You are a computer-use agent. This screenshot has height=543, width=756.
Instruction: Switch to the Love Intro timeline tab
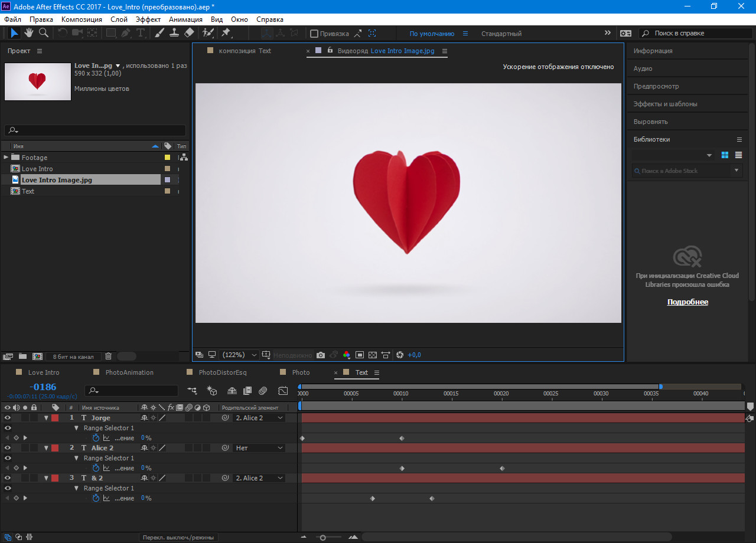pos(44,372)
